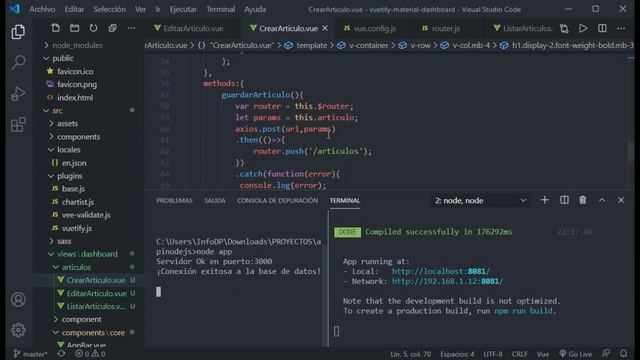Open the Explorer view in activity bar
Screen dimensions: 640x360
point(18,32)
